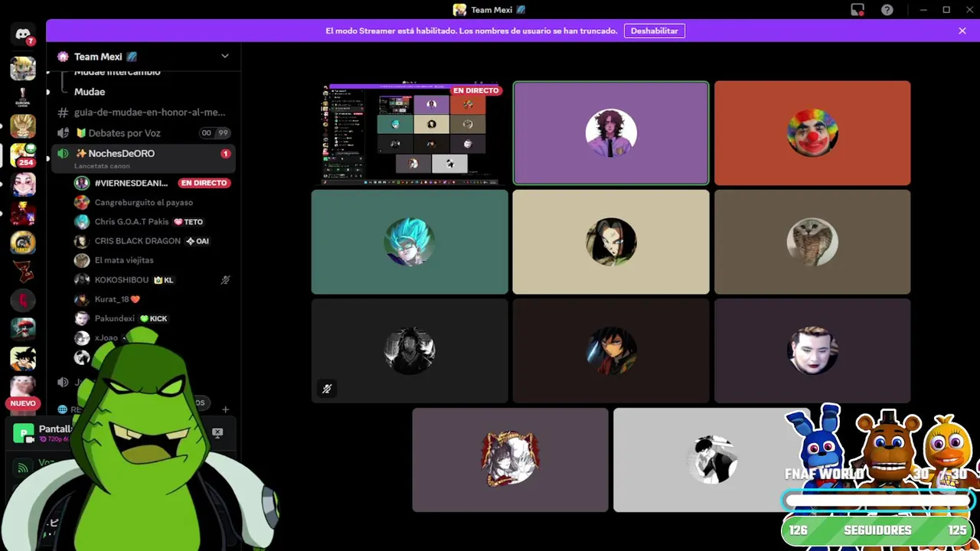Select user El mata viejitas
The height and width of the screenshot is (551, 980).
click(x=124, y=260)
